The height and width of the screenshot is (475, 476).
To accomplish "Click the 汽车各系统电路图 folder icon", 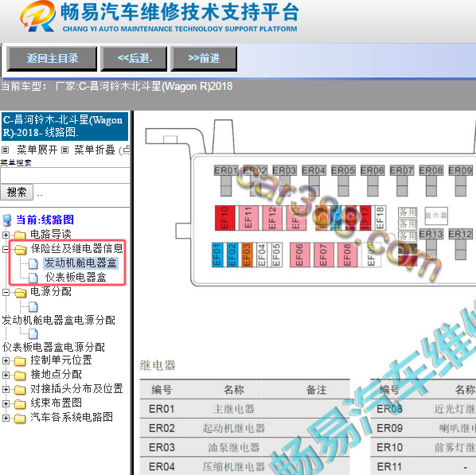I will pos(20,419).
